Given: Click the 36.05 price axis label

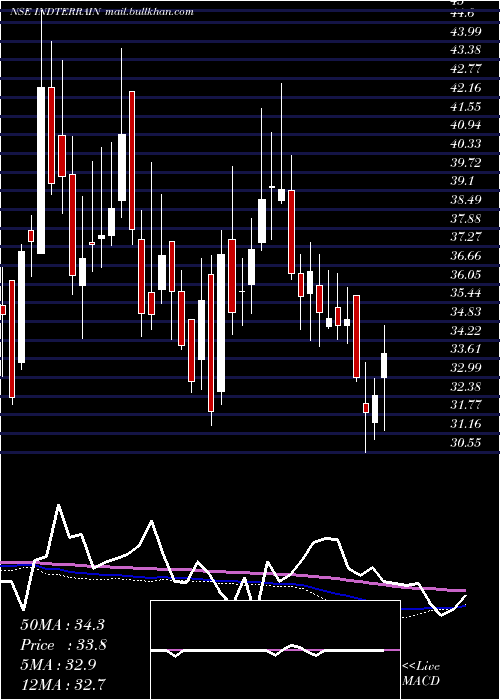Looking at the screenshot, I should (x=466, y=275).
